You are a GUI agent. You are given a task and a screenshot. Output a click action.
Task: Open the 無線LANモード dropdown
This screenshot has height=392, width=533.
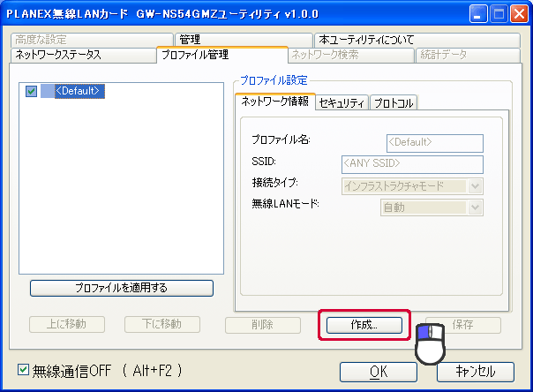pyautogui.click(x=432, y=207)
